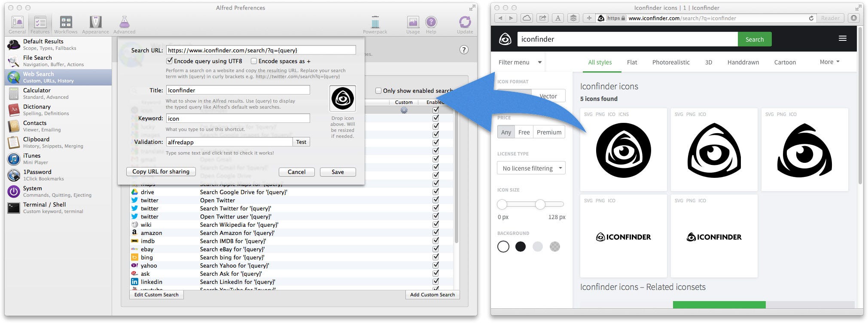Screen dimensions: 868x323
Task: Select Dictionary in the sidebar
Action: tap(58, 110)
